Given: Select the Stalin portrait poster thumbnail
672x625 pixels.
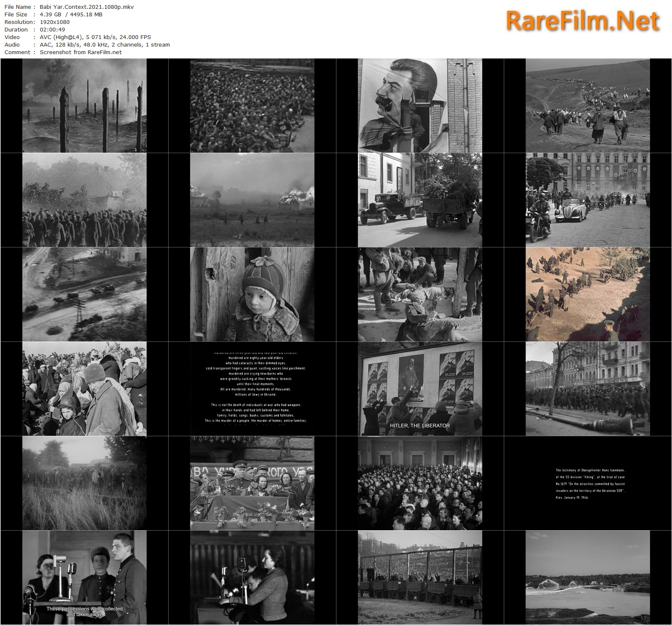Looking at the screenshot, I should [420, 105].
